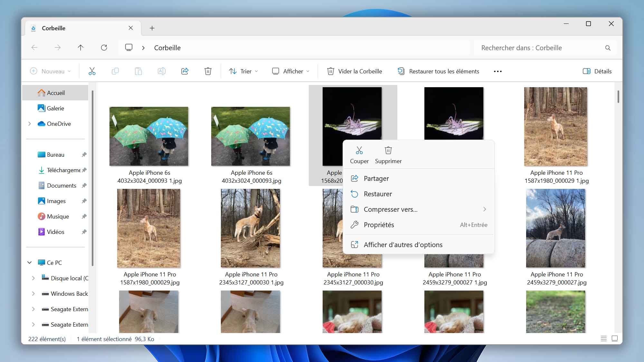Navigate back with the left arrow
644x362 pixels.
[x=34, y=48]
